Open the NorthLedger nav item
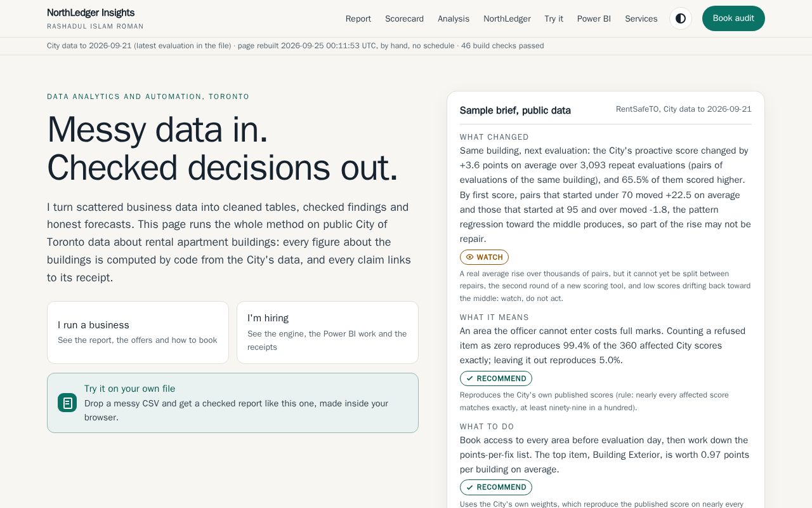 [x=507, y=18]
